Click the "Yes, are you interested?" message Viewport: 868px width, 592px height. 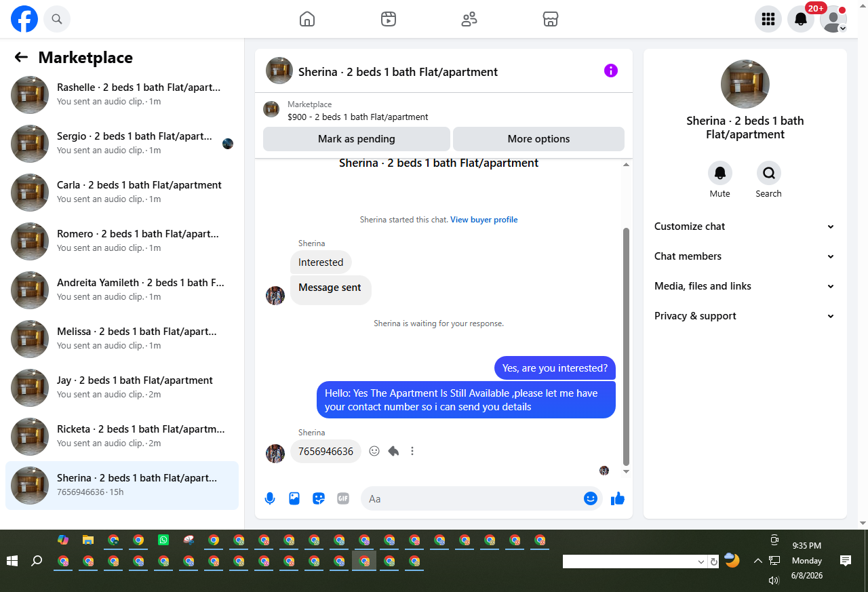coord(555,368)
